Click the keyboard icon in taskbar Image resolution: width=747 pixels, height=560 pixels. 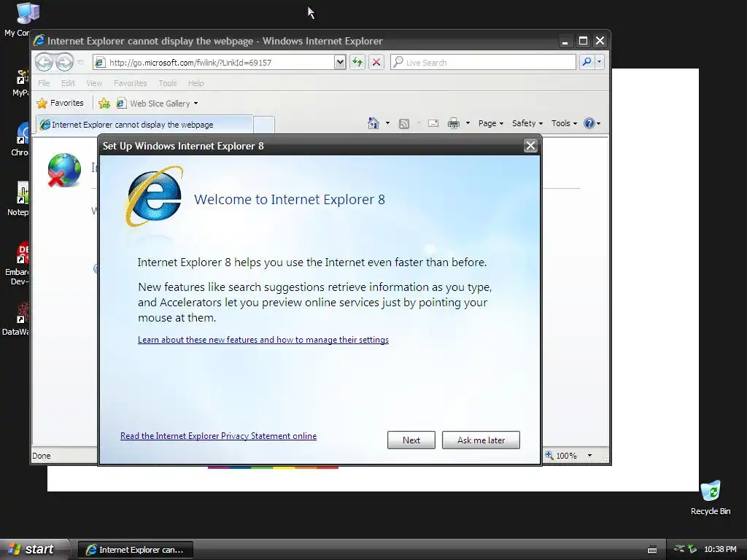click(x=652, y=550)
